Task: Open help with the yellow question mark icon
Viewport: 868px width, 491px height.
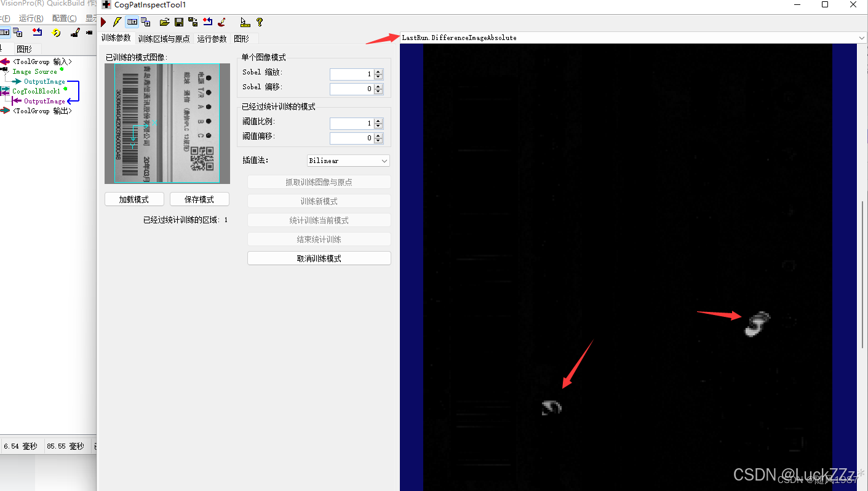Action: click(x=260, y=22)
